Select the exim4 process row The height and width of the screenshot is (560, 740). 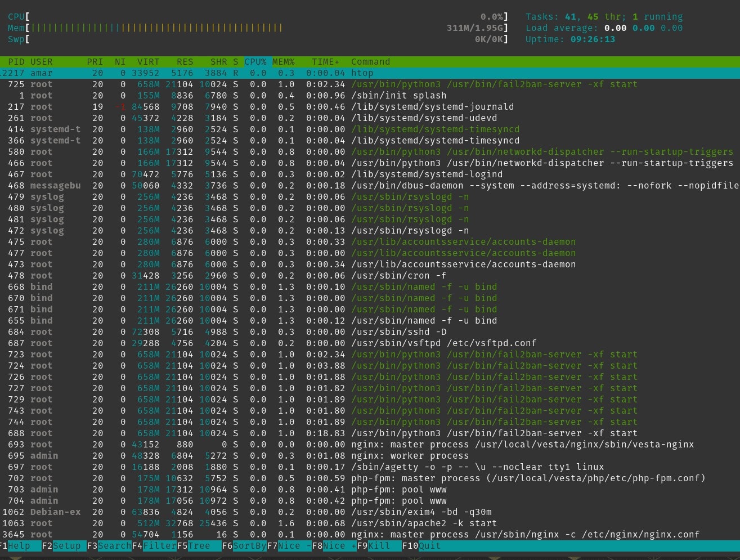click(370, 512)
